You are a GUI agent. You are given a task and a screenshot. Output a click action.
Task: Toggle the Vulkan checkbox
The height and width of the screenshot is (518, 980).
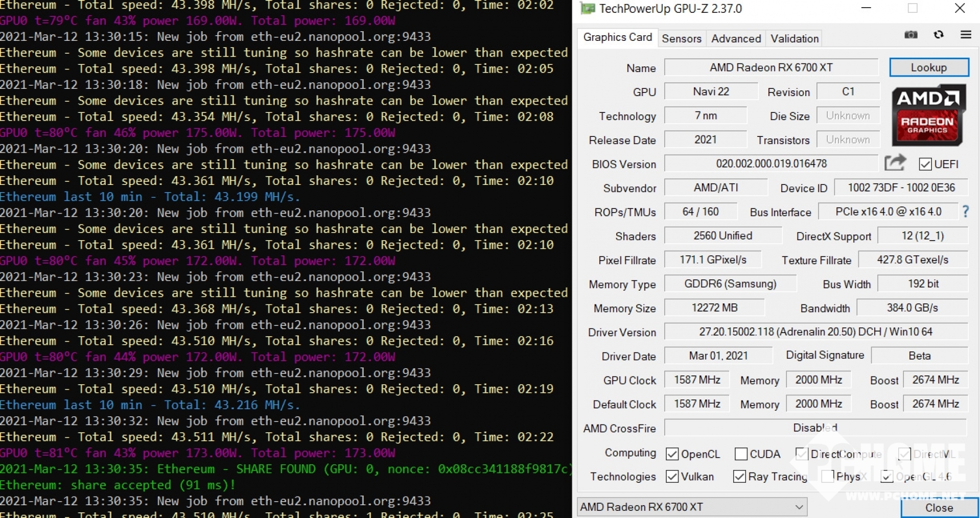672,477
